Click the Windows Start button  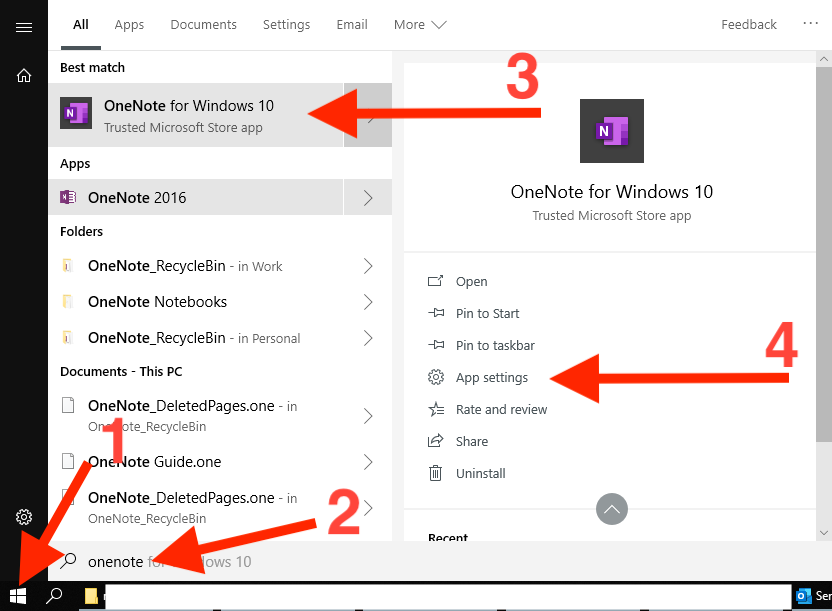18,596
